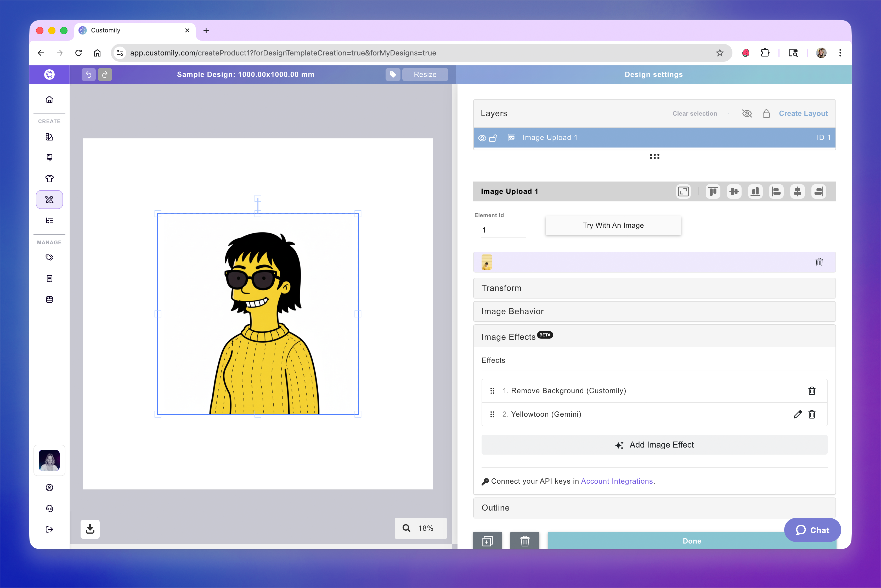Align element to horizontal center

pyautogui.click(x=797, y=192)
